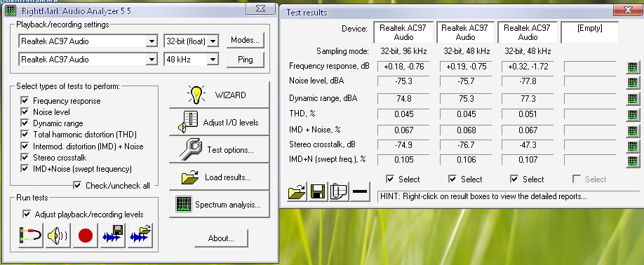The width and height of the screenshot is (644, 265).
Task: Uncheck the Noise level test checkbox
Action: coord(25,111)
